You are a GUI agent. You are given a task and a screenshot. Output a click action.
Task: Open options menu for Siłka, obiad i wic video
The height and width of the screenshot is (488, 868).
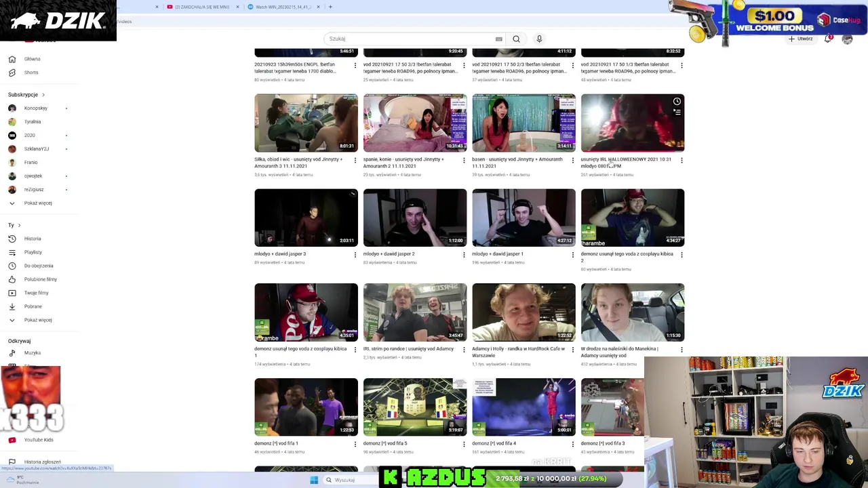(355, 161)
